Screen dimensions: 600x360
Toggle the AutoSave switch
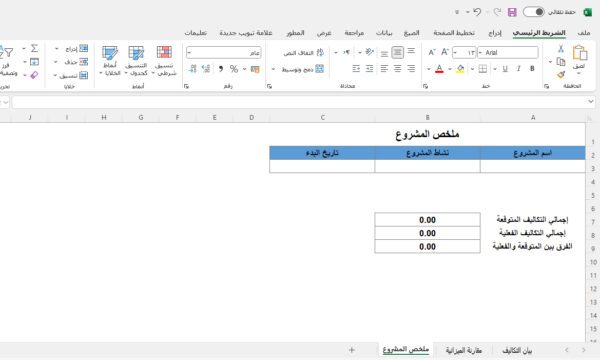(533, 12)
